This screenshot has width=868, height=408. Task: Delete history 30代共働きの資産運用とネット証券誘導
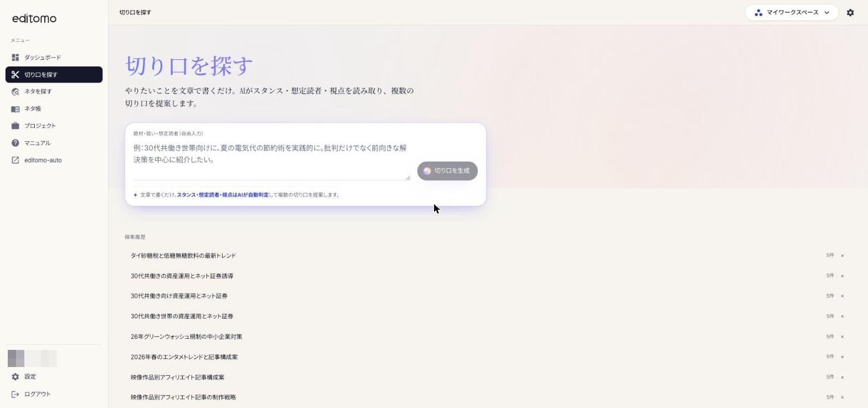[842, 276]
